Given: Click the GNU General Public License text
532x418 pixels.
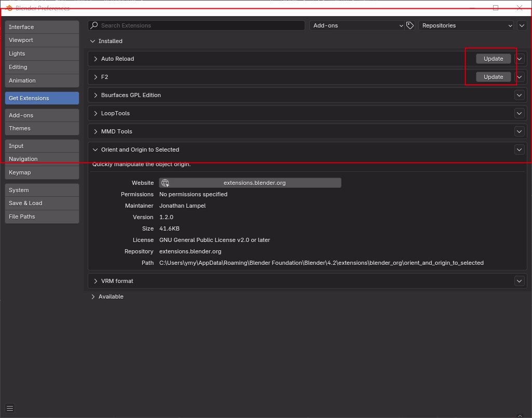Looking at the screenshot, I should [215, 240].
